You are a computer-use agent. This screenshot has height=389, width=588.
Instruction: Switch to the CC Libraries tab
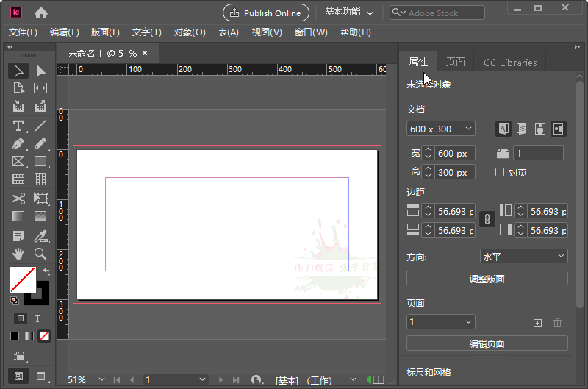click(x=510, y=63)
